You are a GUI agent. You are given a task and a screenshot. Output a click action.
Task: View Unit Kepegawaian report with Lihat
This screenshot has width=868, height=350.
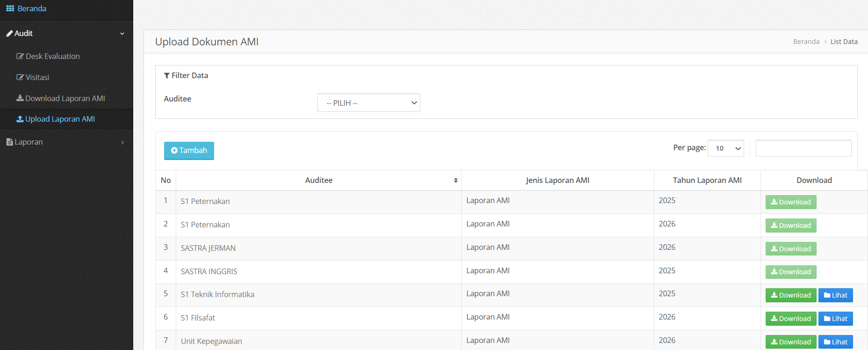coord(836,342)
